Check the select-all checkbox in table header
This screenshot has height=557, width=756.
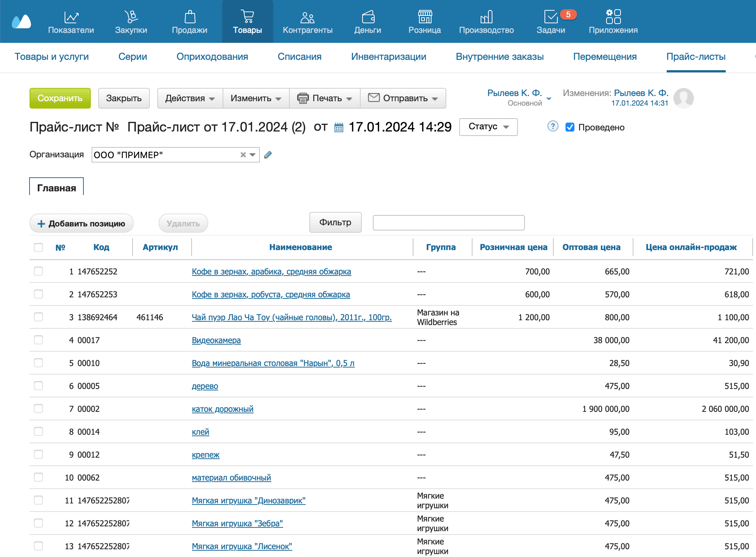38,247
